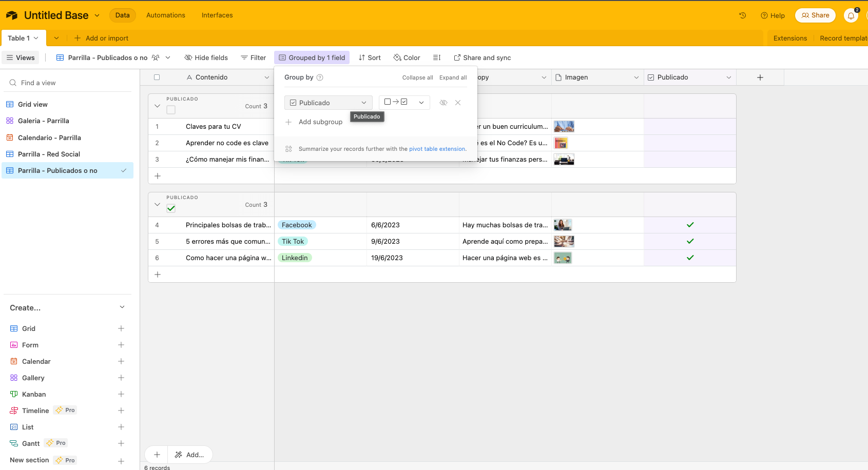Open the pivot table extension link
The width and height of the screenshot is (868, 470).
437,149
